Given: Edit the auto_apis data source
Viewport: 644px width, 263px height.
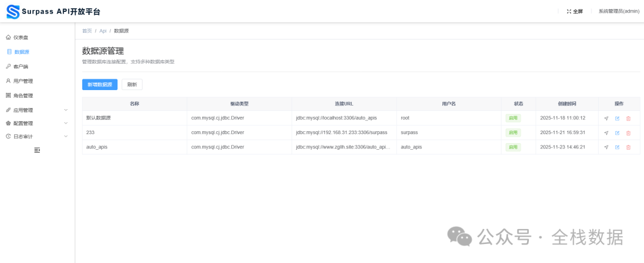Looking at the screenshot, I should click(x=617, y=147).
